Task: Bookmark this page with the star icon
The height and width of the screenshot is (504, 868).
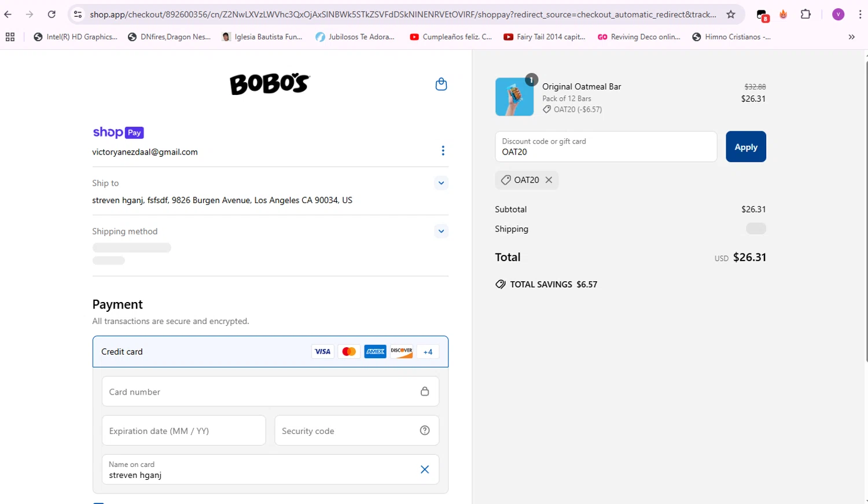Action: [731, 14]
